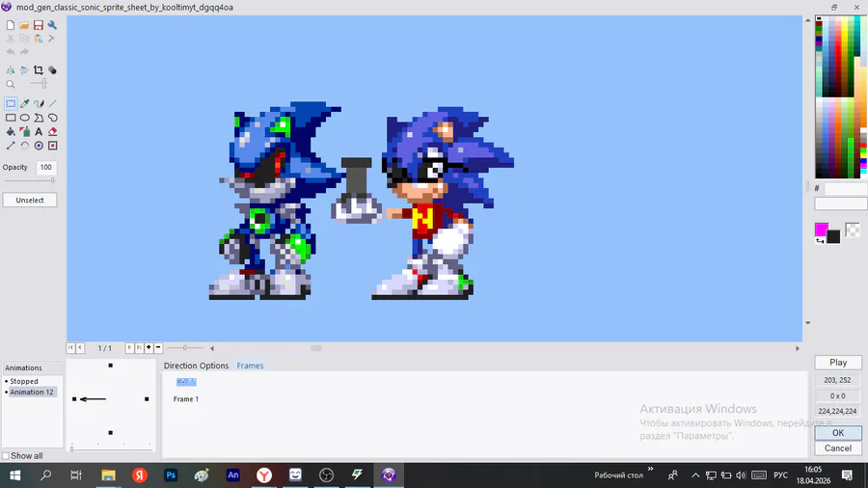
Task: Select the Crop tool
Action: [x=39, y=70]
